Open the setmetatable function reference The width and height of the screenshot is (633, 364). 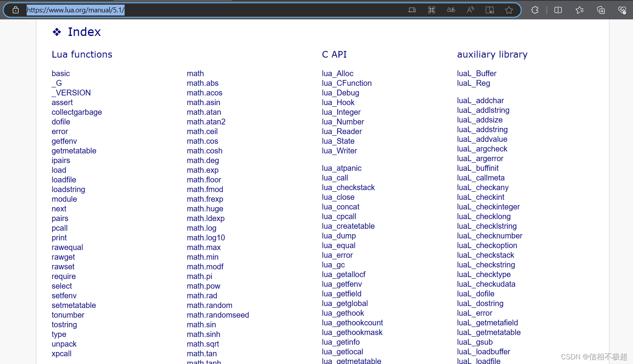[74, 305]
